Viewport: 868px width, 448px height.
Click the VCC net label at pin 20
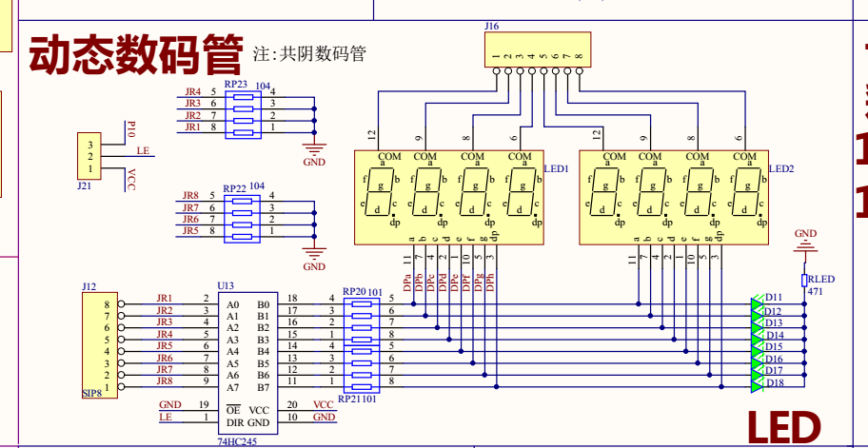pos(324,405)
